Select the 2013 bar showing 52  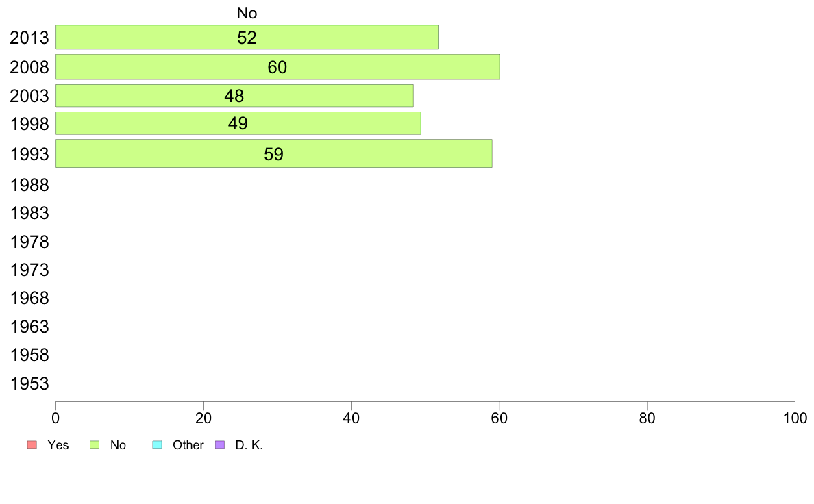(x=247, y=38)
